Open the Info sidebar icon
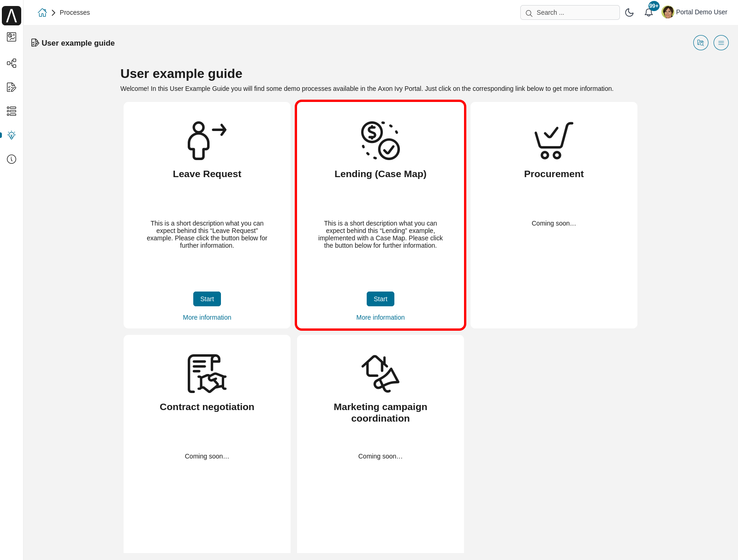738x560 pixels. [x=11, y=159]
